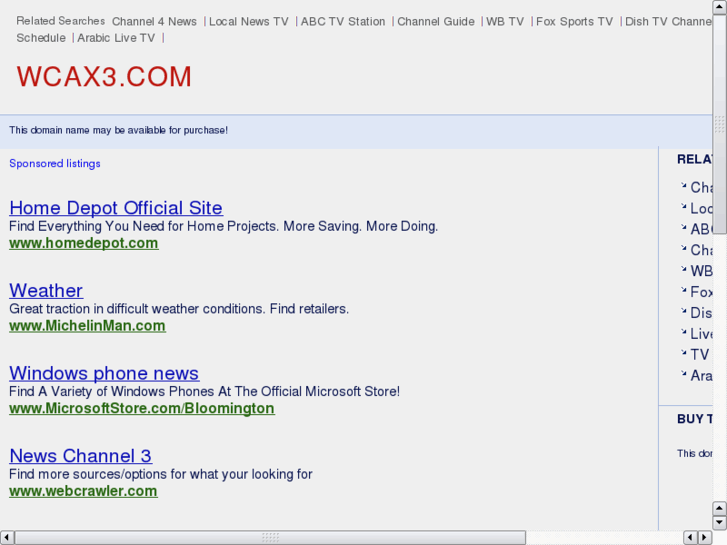The image size is (727, 545).
Task: Open sidebar link starting with 'WB'
Action: click(701, 271)
